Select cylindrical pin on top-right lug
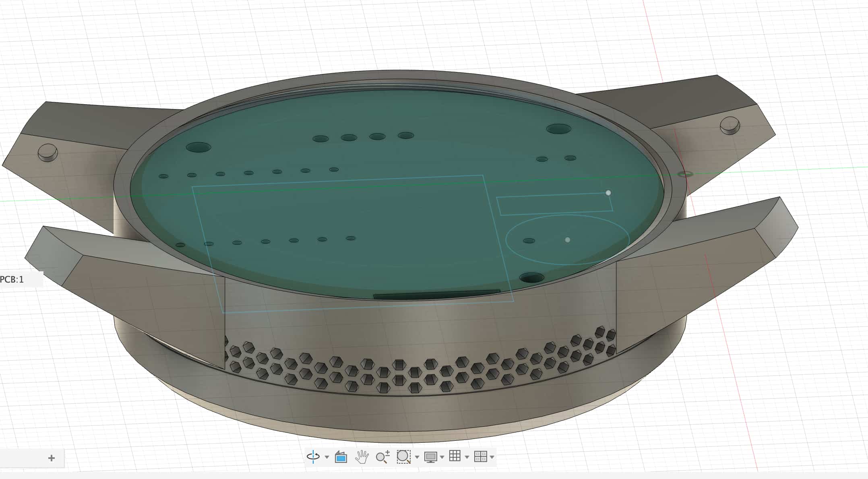This screenshot has height=479, width=868. (x=730, y=125)
